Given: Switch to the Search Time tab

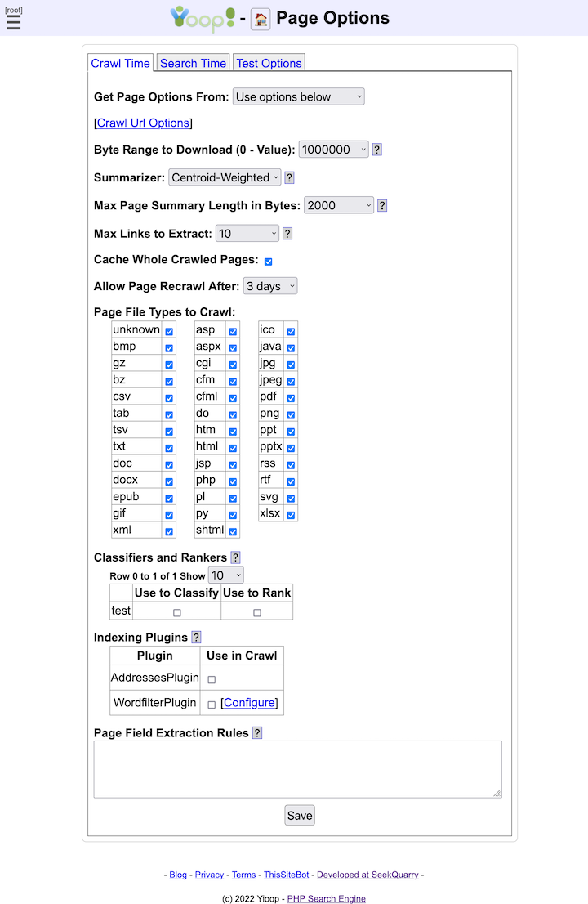Looking at the screenshot, I should point(193,63).
